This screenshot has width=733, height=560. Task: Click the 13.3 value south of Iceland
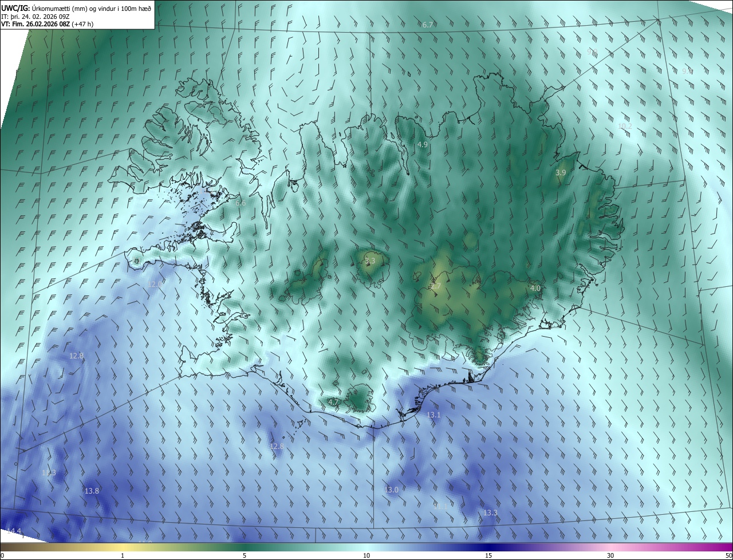pos(490,512)
